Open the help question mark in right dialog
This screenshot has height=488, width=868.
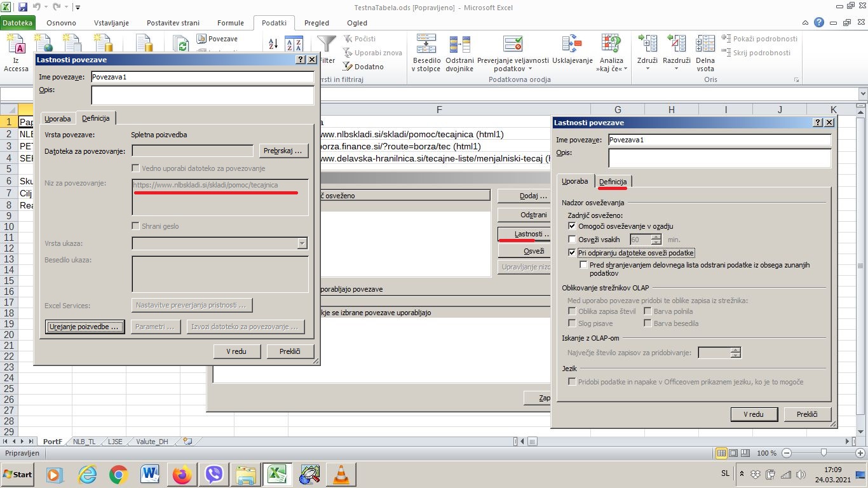tap(818, 123)
